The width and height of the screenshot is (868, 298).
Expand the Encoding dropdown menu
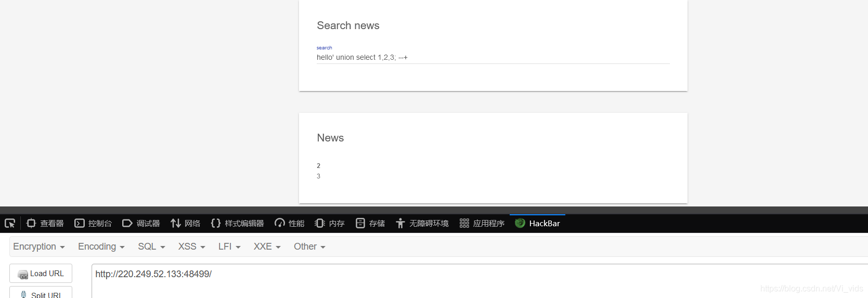coord(101,247)
